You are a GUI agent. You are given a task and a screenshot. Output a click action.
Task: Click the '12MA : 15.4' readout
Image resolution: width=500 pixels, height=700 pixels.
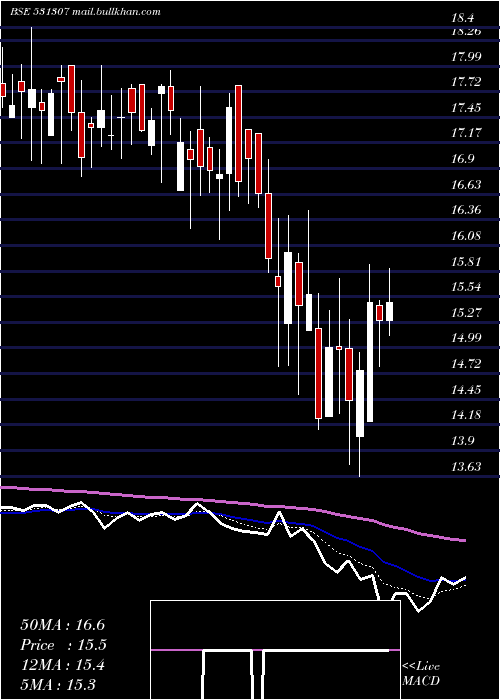(x=62, y=665)
